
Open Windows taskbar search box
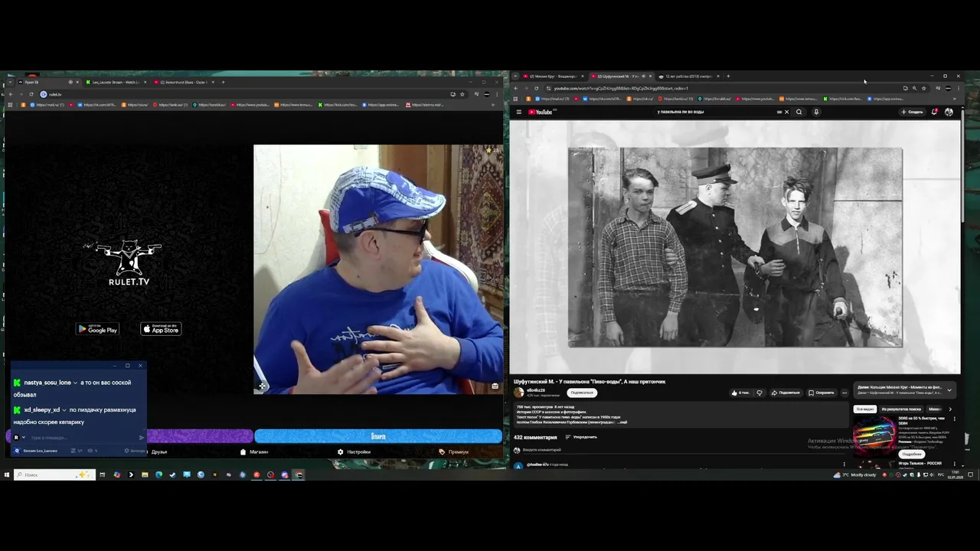click(x=54, y=474)
